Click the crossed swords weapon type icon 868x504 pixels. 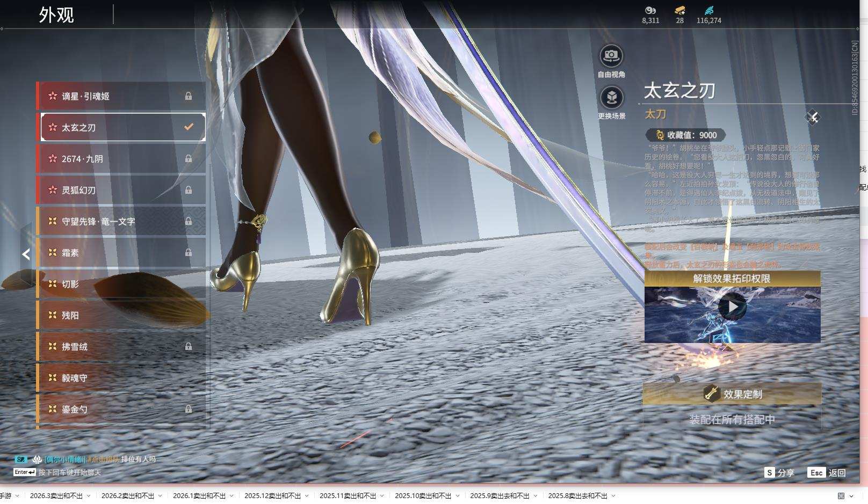(x=813, y=117)
